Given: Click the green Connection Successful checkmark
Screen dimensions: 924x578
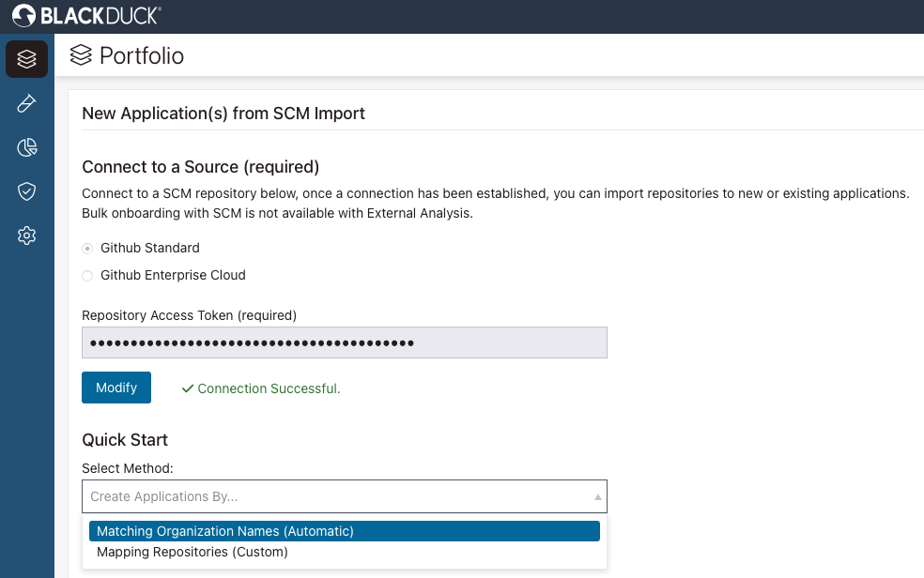Looking at the screenshot, I should tap(187, 388).
